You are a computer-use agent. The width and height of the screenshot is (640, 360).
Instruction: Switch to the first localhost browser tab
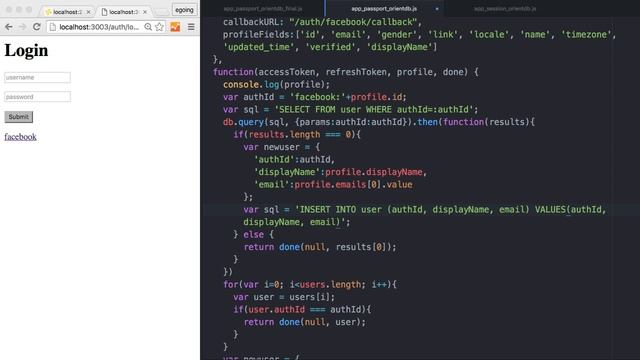pos(68,12)
